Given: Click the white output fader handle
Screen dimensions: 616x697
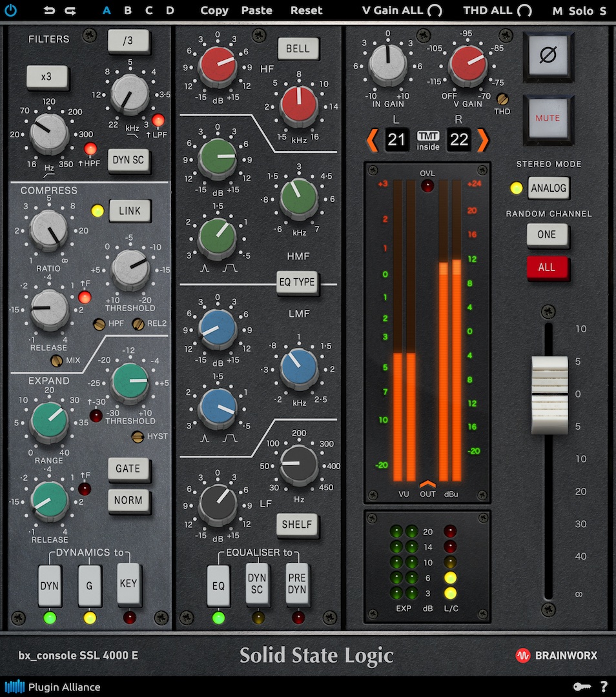Looking at the screenshot, I should tap(549, 395).
